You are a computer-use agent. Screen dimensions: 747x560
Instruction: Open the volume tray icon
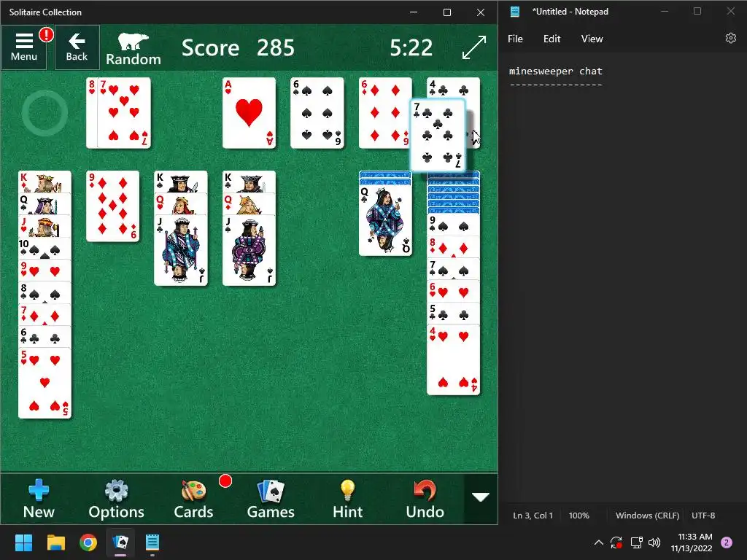(x=654, y=542)
